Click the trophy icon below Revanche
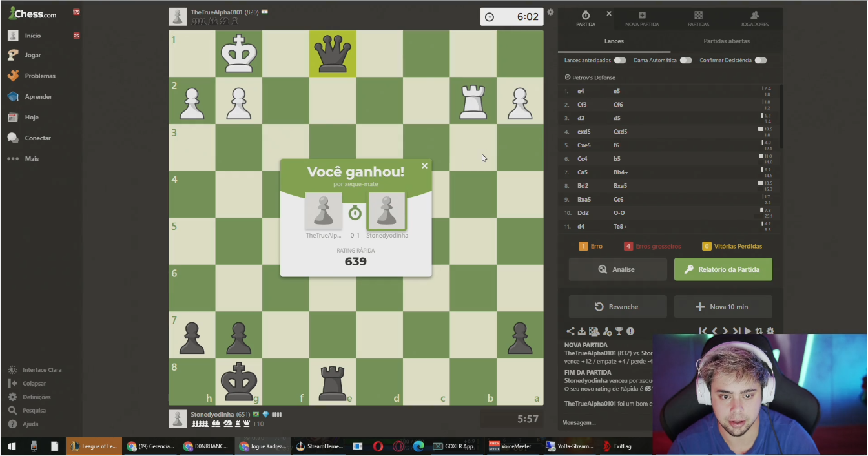The width and height of the screenshot is (868, 456). point(619,331)
